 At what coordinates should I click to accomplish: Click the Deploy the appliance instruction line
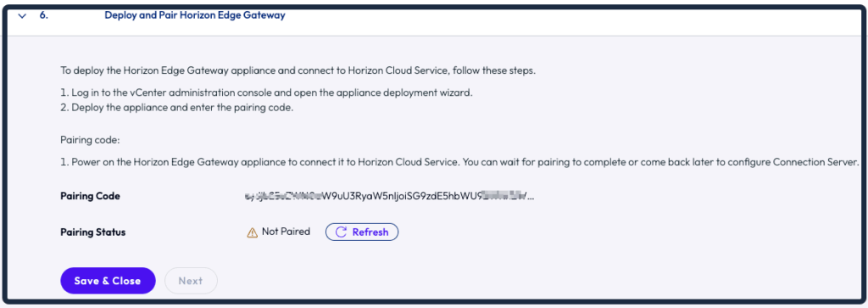176,108
